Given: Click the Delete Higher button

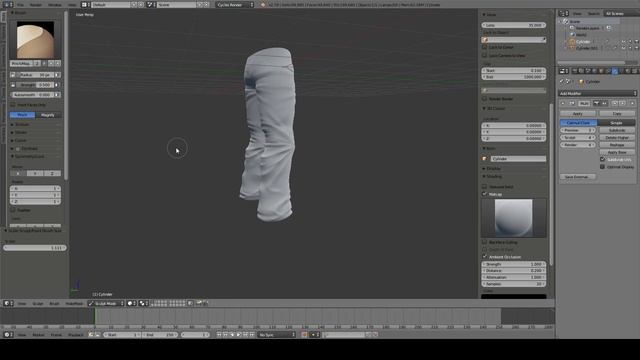Looking at the screenshot, I should [617, 138].
